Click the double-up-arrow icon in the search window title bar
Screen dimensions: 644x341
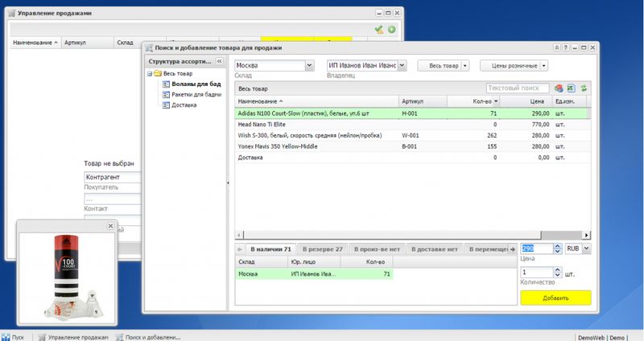tap(557, 47)
